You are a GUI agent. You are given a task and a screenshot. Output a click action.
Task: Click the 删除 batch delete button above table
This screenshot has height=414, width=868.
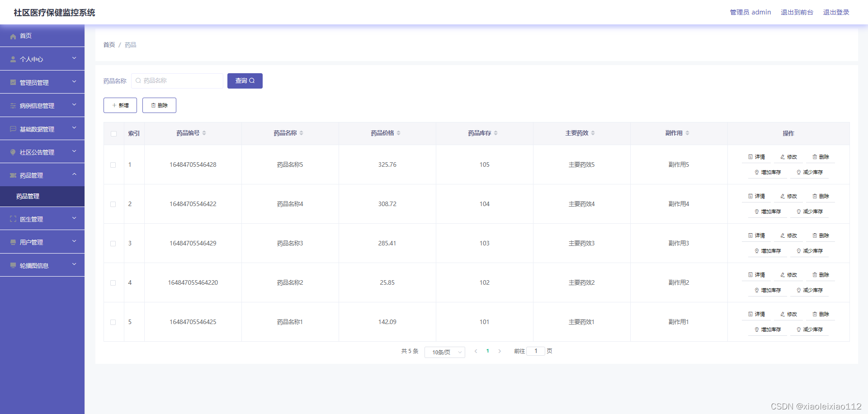159,105
